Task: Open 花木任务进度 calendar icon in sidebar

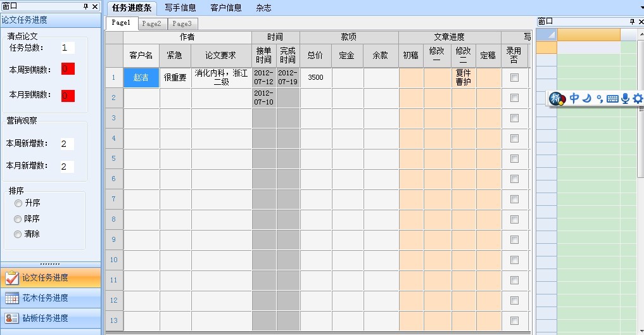Action: pyautogui.click(x=12, y=298)
